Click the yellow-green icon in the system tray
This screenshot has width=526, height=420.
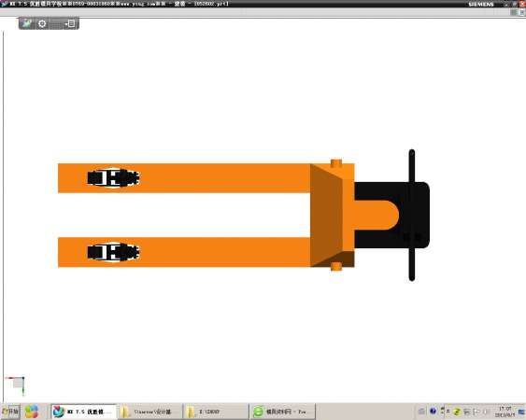[457, 412]
